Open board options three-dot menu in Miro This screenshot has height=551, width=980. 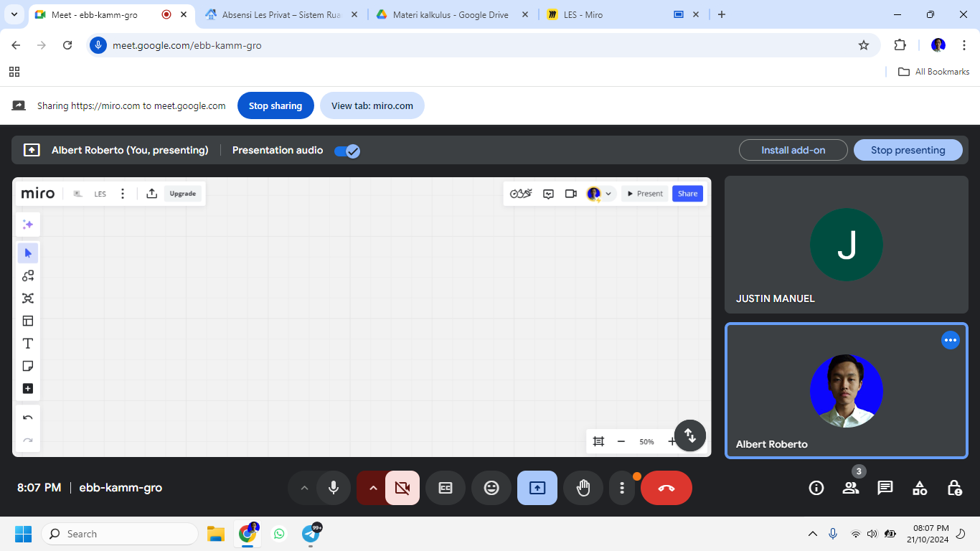tap(123, 194)
